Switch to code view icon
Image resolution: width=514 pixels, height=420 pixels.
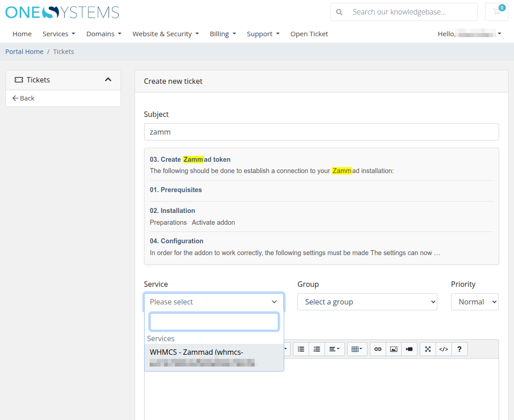click(444, 349)
